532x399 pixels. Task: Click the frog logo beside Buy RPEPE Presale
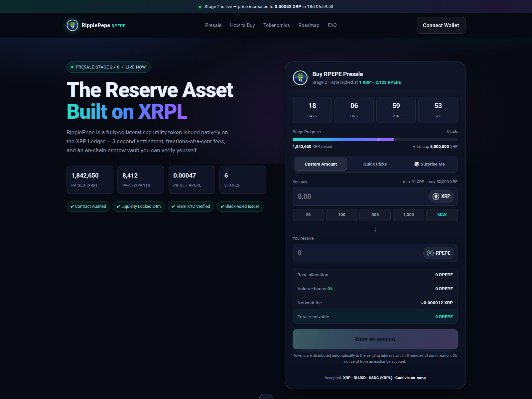300,78
